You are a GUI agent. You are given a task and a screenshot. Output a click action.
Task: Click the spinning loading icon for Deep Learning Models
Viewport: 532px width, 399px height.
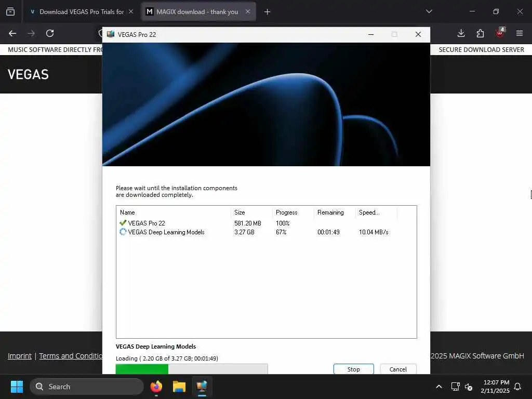pos(123,232)
